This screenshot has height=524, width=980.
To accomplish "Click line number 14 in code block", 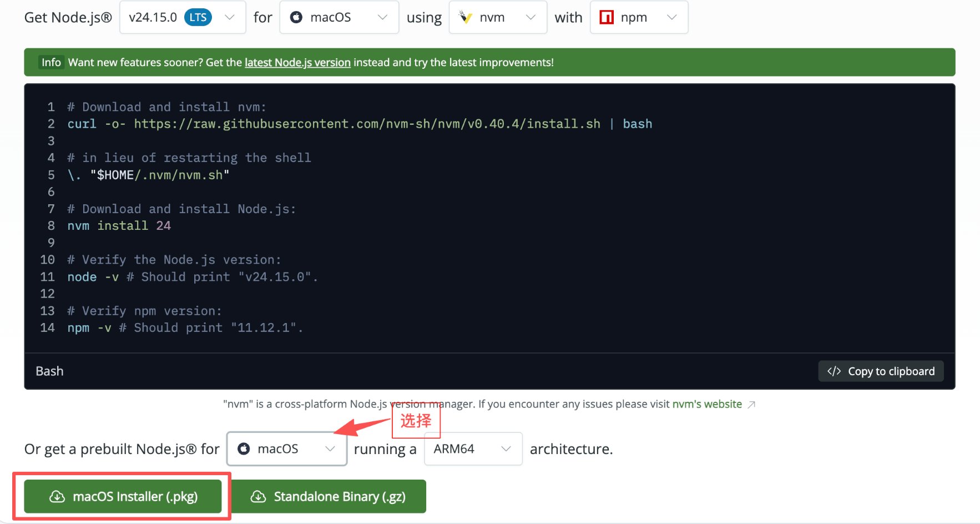I will pyautogui.click(x=48, y=327).
